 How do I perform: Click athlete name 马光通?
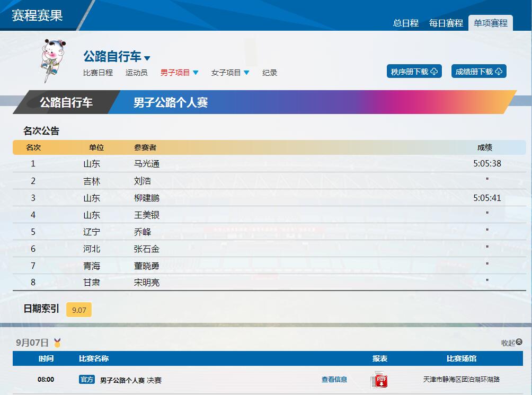(x=147, y=164)
